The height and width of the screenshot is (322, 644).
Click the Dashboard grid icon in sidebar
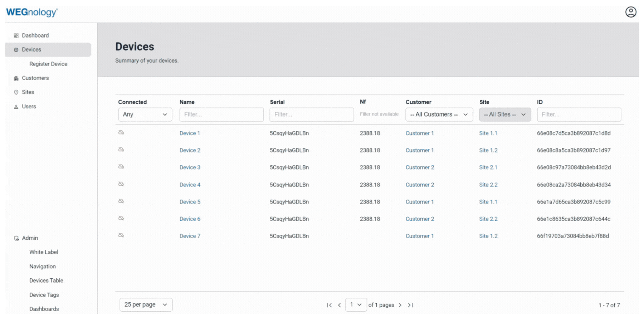pos(16,36)
